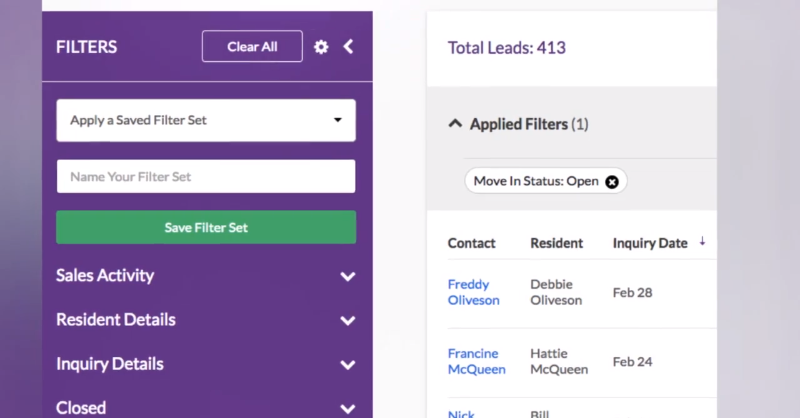Sort leads by Resident column header

click(x=556, y=243)
